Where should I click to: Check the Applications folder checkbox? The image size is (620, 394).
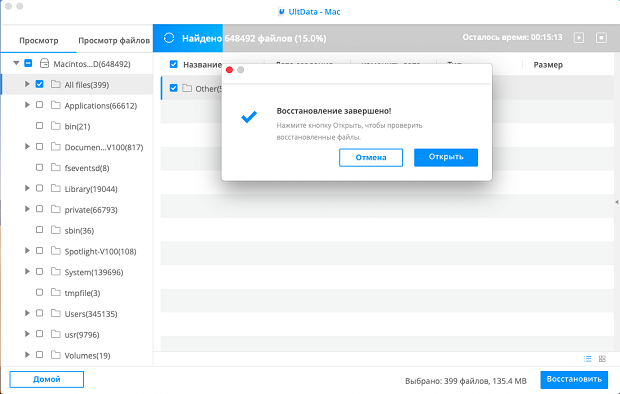39,105
